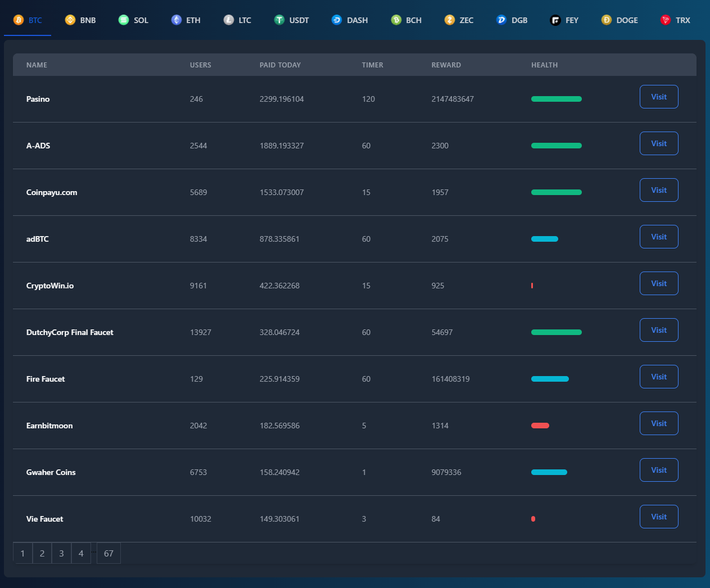Click the Dash coin icon
The image size is (710, 588).
337,20
